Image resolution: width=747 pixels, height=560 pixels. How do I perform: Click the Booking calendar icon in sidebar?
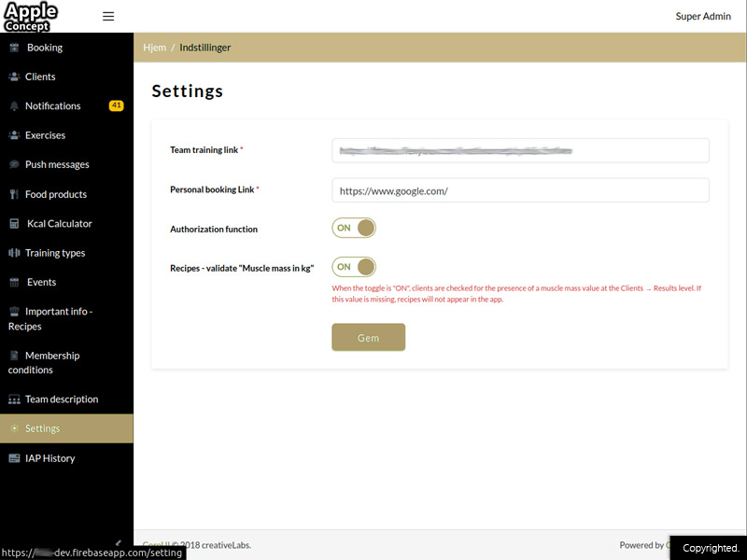coord(14,48)
